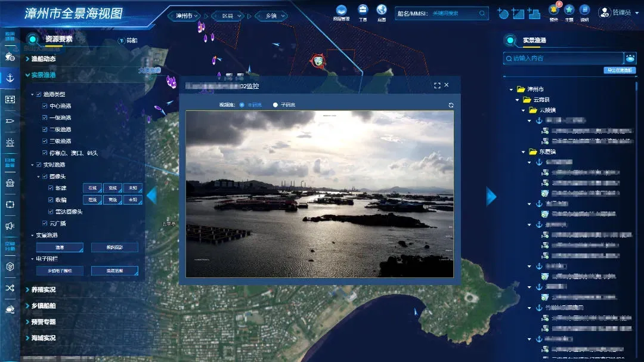Select the shuffle arrows icon in left sidebar
Viewport: 644px width, 362px height.
[10, 288]
